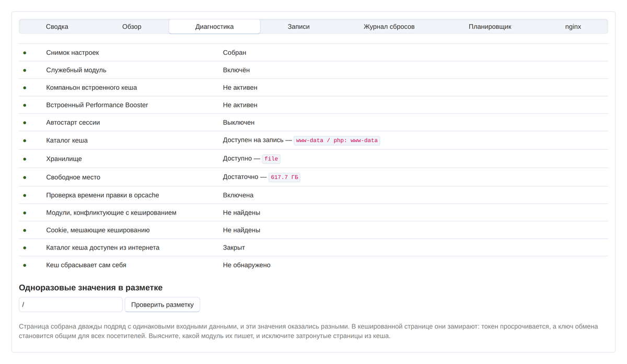Click the status dot beside Автостарт сессии
This screenshot has height=364, width=627.
click(x=25, y=123)
